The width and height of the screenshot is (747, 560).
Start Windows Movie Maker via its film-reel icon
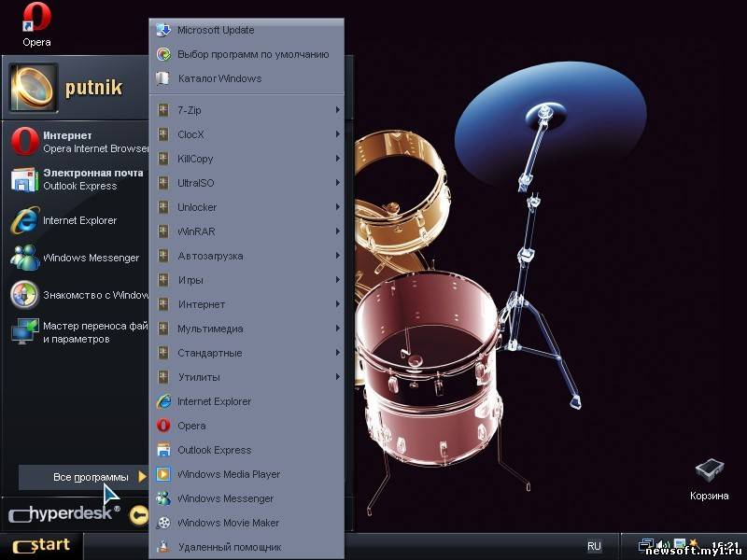pyautogui.click(x=163, y=523)
